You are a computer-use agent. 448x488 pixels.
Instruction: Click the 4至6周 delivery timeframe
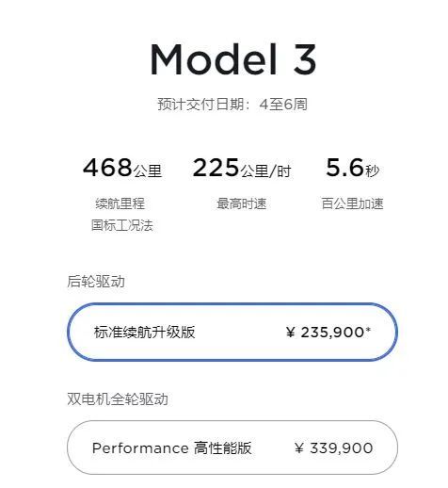tap(283, 105)
